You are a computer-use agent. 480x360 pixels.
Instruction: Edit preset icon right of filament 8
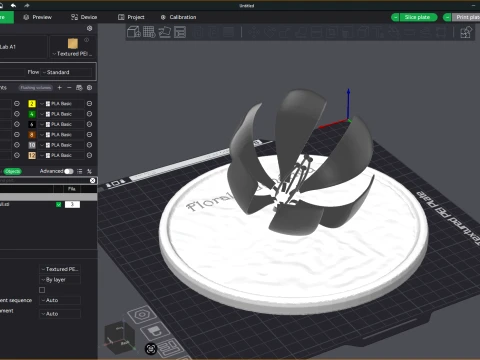[89, 135]
